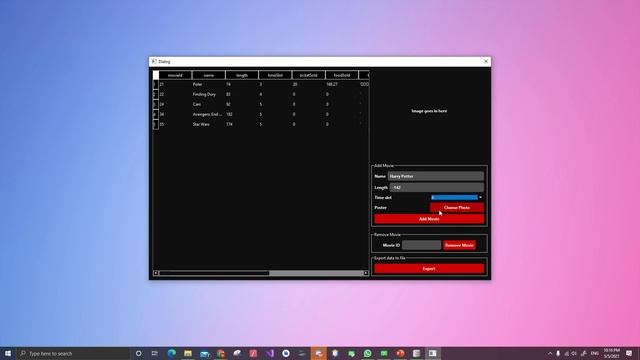
Task: Click the 'Image goes in here' poster area
Action: click(429, 111)
